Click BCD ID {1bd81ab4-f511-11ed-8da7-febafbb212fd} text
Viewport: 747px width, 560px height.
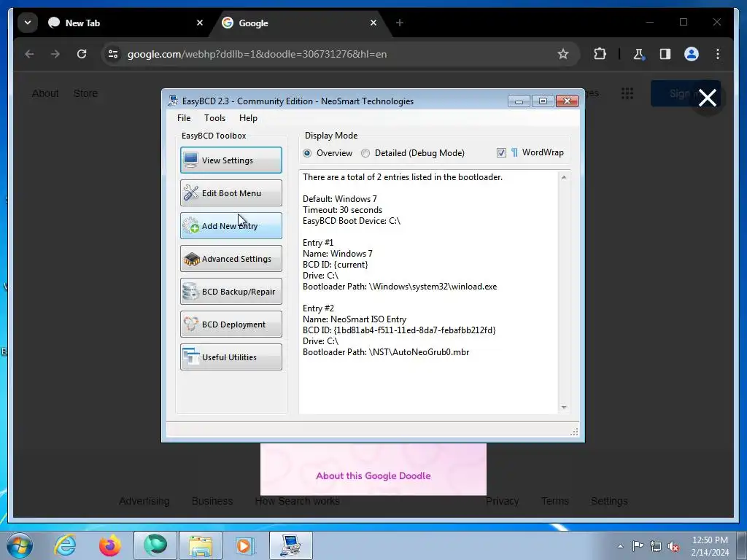[399, 330]
